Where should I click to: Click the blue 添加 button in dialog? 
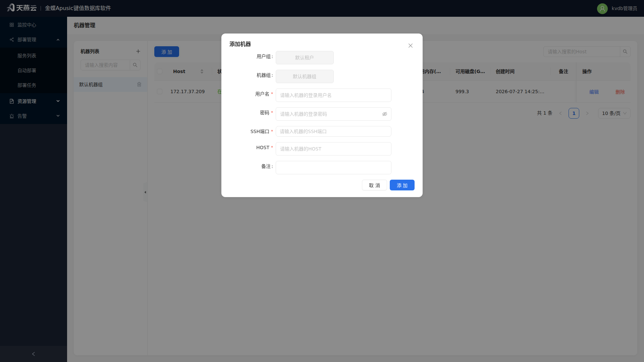402,185
